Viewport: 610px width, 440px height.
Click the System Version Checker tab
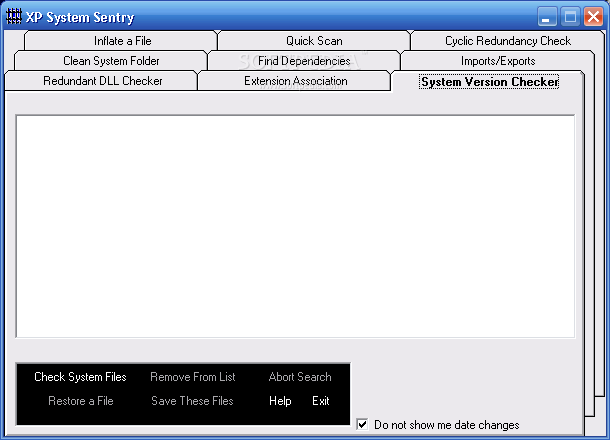(x=489, y=82)
